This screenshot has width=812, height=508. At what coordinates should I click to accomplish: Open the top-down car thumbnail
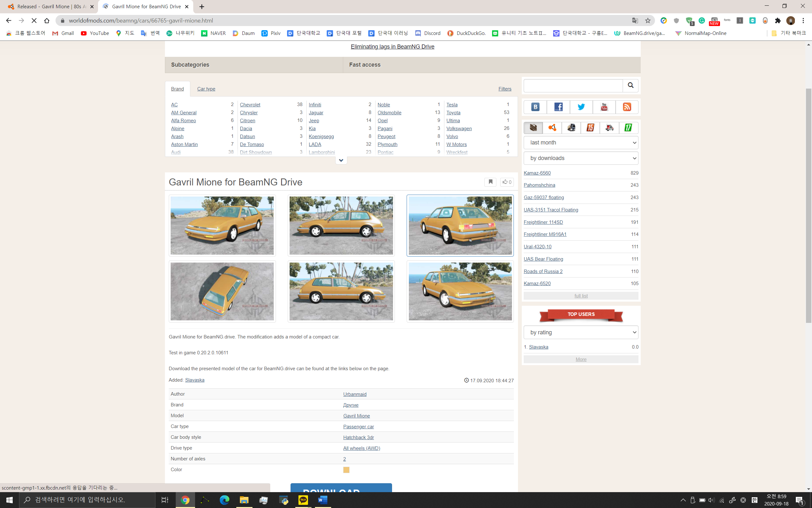(x=222, y=291)
